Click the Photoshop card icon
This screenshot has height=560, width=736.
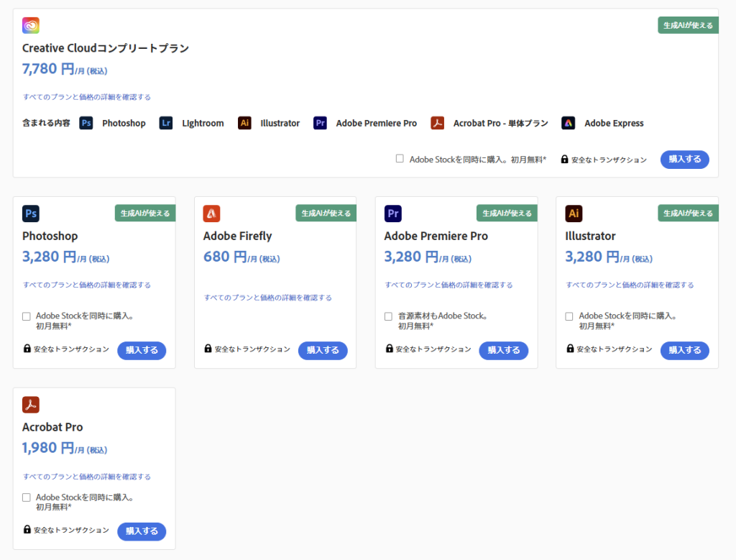click(x=31, y=214)
